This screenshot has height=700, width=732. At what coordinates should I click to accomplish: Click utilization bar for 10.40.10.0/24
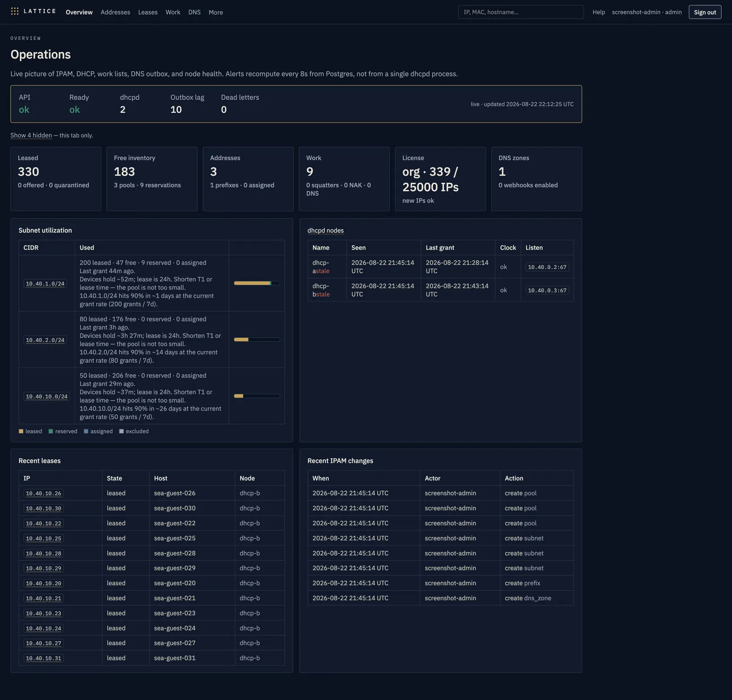(257, 396)
